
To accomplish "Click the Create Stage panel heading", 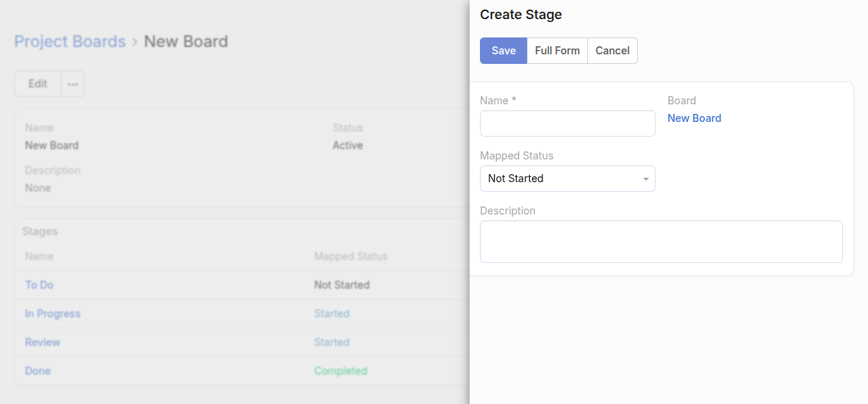I will tap(520, 15).
